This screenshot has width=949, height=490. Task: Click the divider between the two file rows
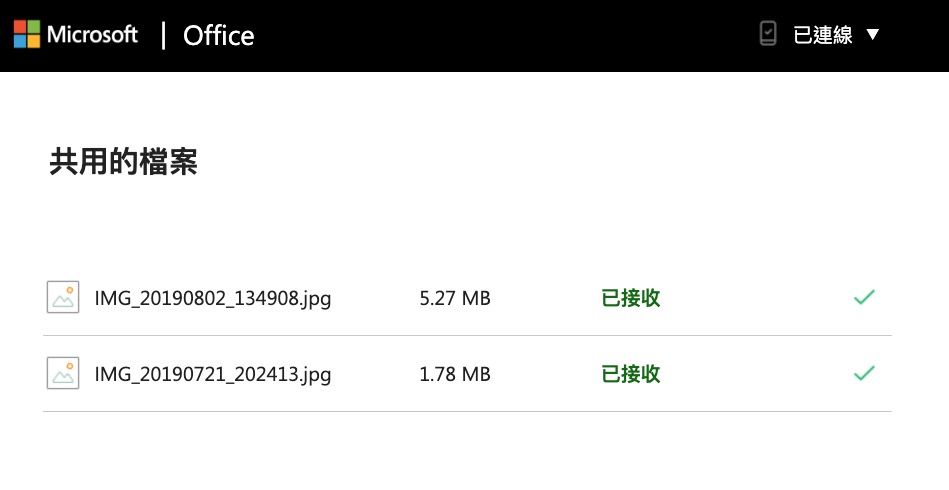point(467,335)
